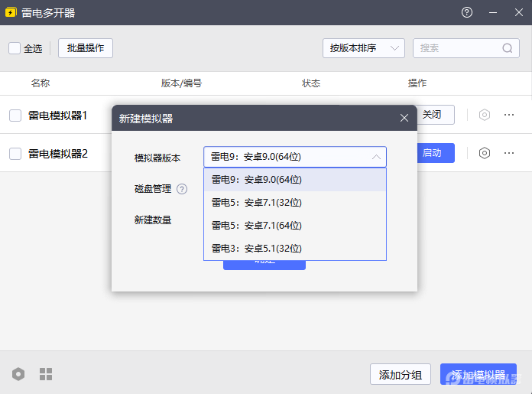Expand the 按版本排序 sort dropdown
532x394 pixels.
pyautogui.click(x=364, y=48)
